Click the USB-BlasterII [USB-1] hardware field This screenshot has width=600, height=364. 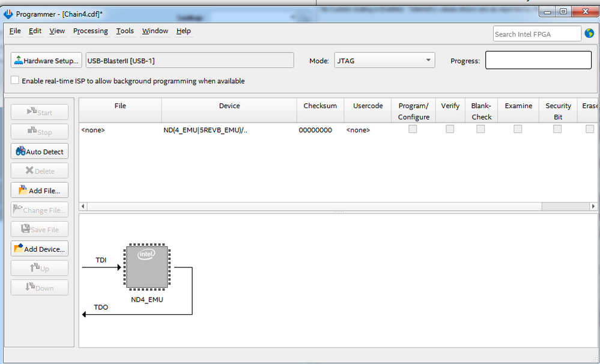point(190,61)
